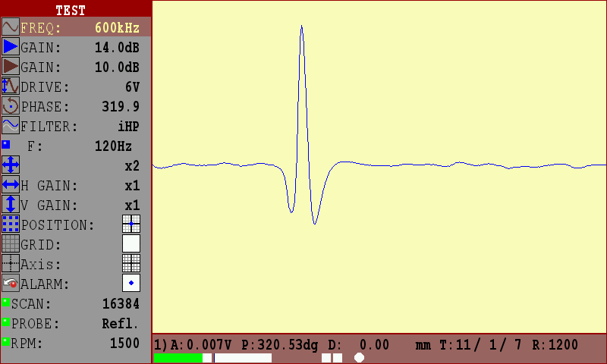
Task: Select the H GAIN horizontal arrow icon
Action: (x=11, y=185)
